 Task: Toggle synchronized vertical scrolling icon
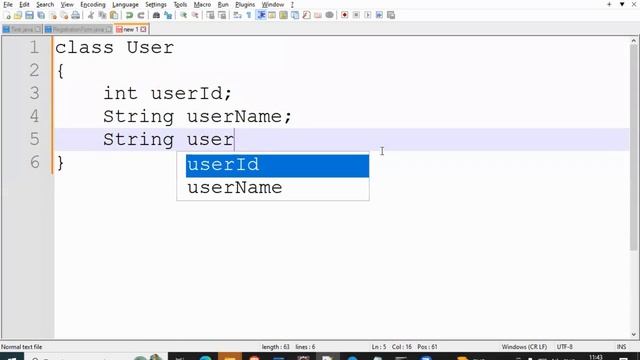point(210,16)
